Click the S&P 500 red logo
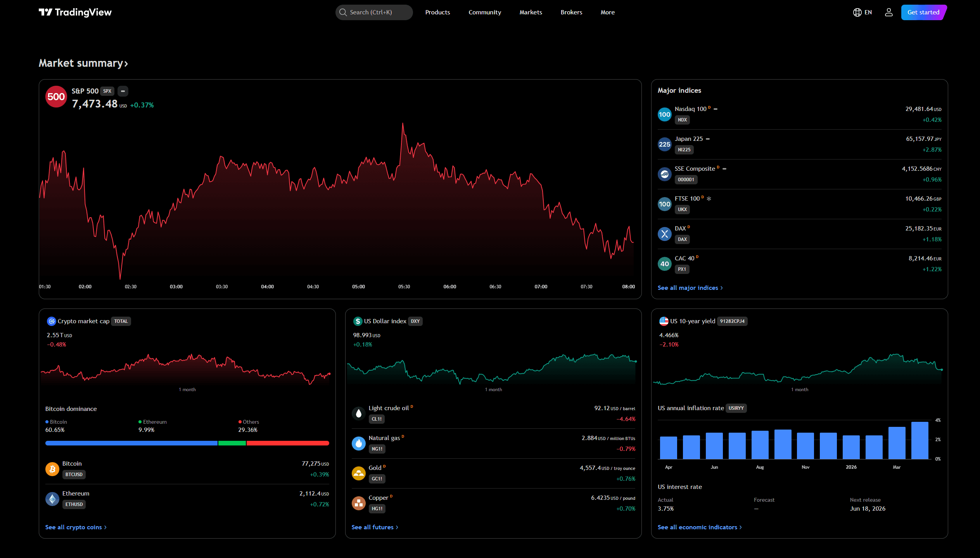980x558 pixels. [x=56, y=97]
